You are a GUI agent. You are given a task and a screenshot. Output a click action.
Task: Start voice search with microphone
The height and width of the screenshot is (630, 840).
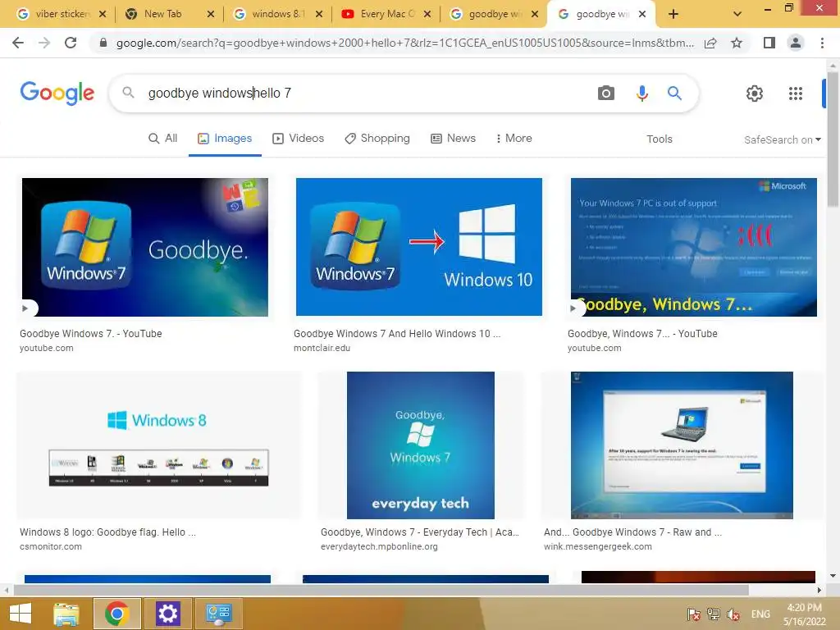(641, 94)
